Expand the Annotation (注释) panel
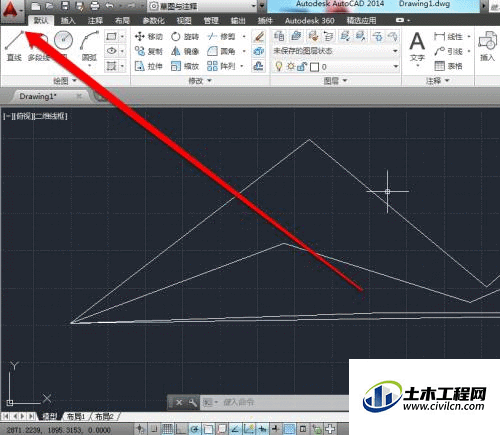 [438, 81]
